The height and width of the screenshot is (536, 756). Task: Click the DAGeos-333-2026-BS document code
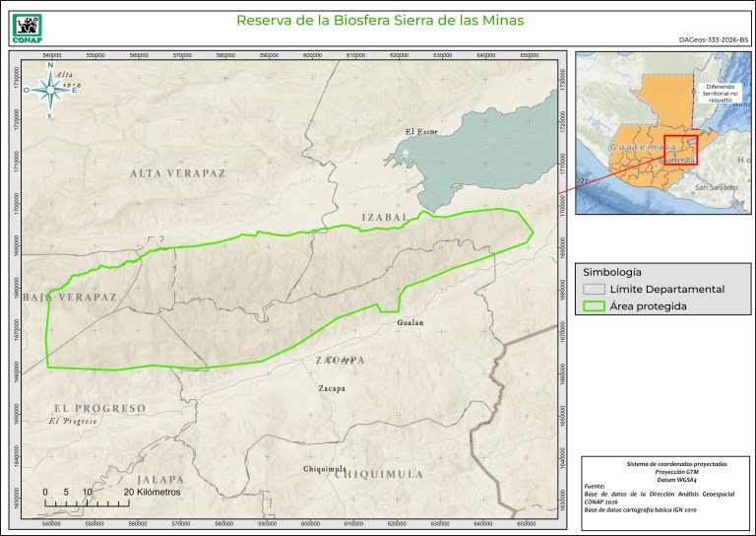714,39
